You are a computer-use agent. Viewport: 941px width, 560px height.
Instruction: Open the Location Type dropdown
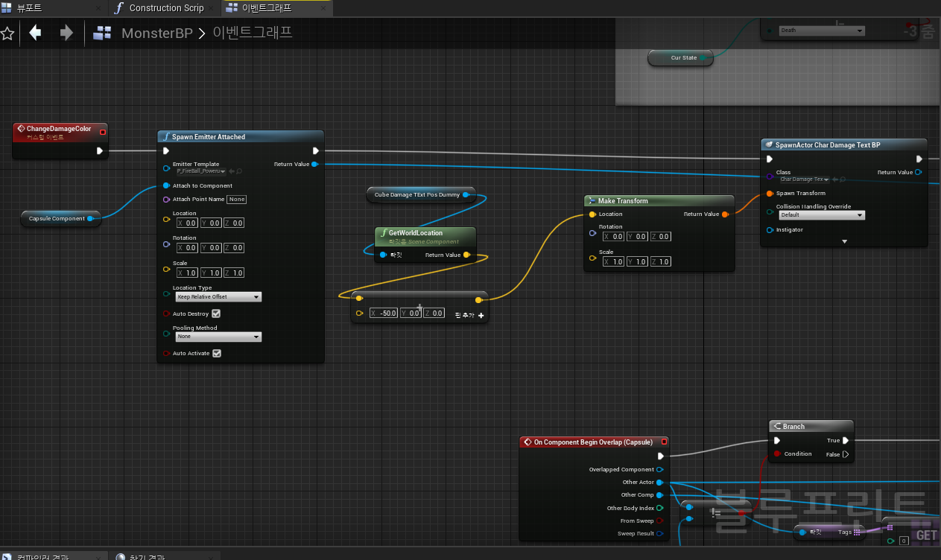pos(218,296)
